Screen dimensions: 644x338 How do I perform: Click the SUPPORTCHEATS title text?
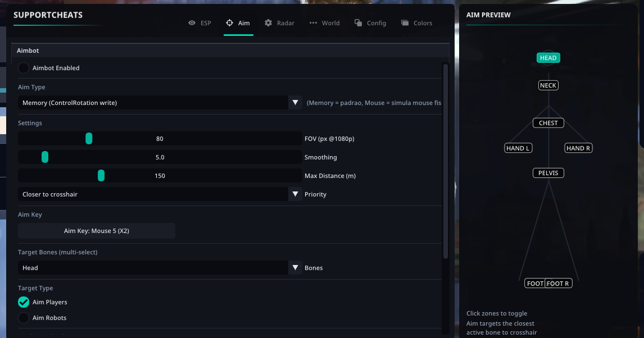48,15
